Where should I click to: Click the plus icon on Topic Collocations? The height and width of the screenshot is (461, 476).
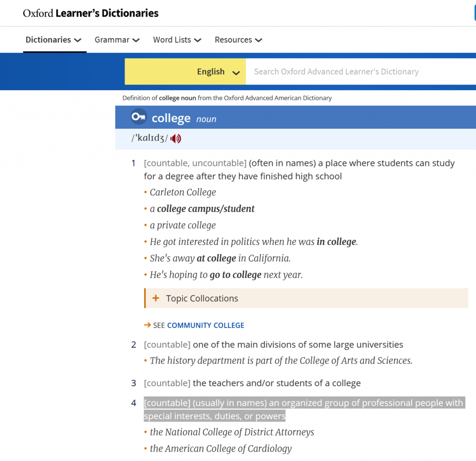[156, 298]
